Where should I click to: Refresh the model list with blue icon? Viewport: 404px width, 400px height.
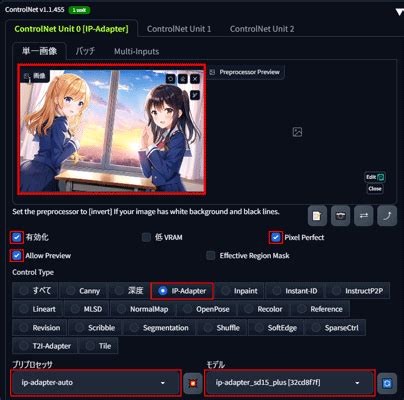(387, 383)
